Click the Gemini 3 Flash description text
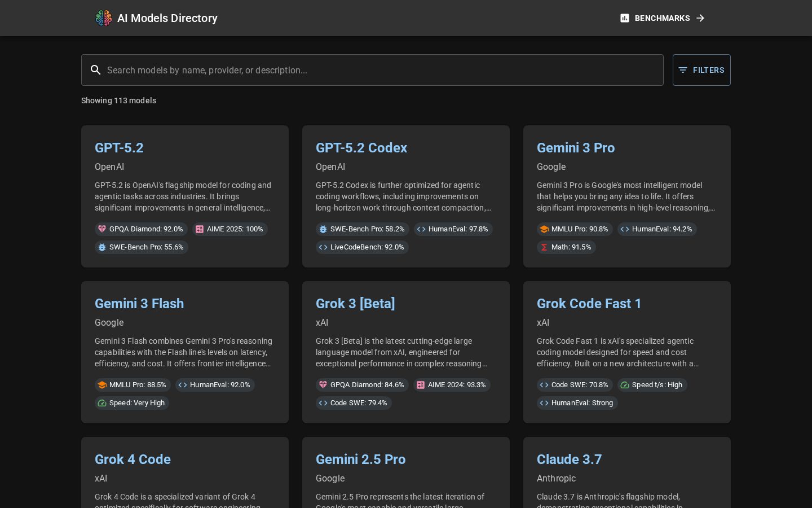Screen dimensions: 812x508 184,352
